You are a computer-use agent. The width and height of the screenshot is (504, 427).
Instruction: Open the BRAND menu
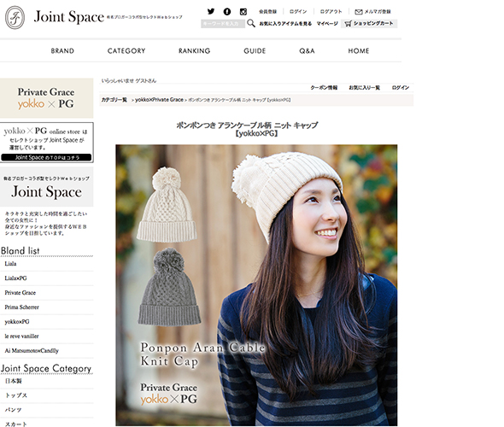(62, 50)
